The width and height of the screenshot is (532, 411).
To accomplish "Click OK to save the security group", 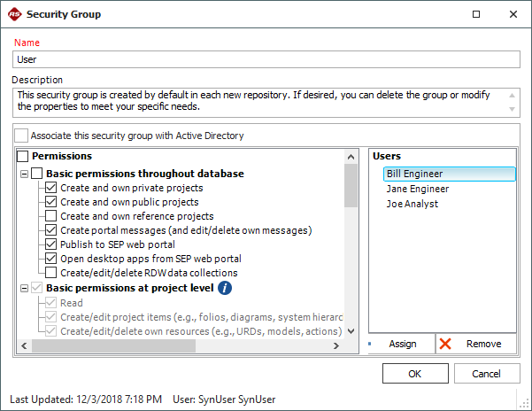I will point(415,374).
